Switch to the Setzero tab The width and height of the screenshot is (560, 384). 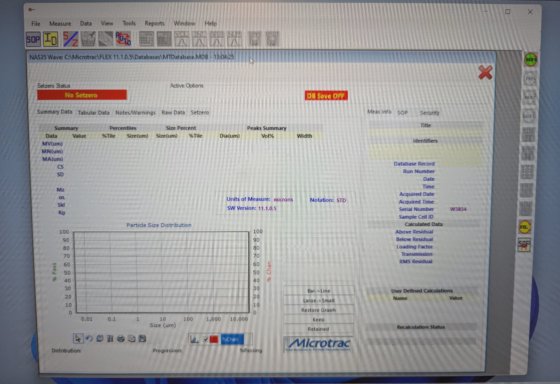[200, 113]
